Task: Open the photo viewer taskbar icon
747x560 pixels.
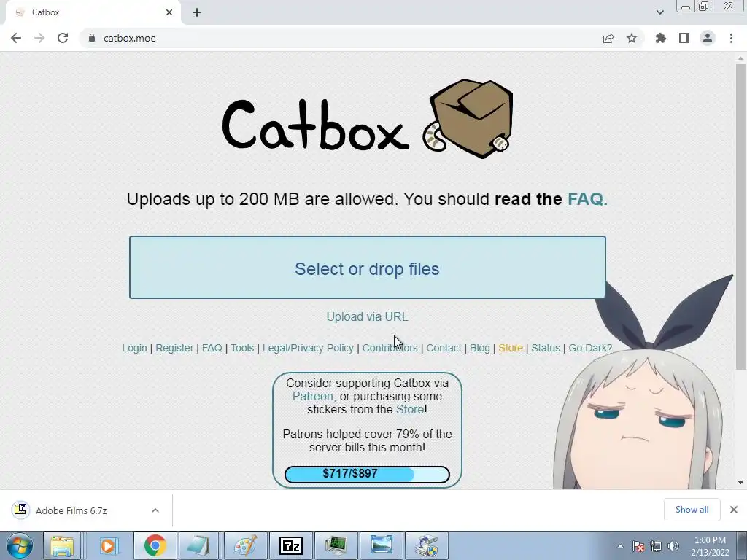Action: tap(381, 545)
